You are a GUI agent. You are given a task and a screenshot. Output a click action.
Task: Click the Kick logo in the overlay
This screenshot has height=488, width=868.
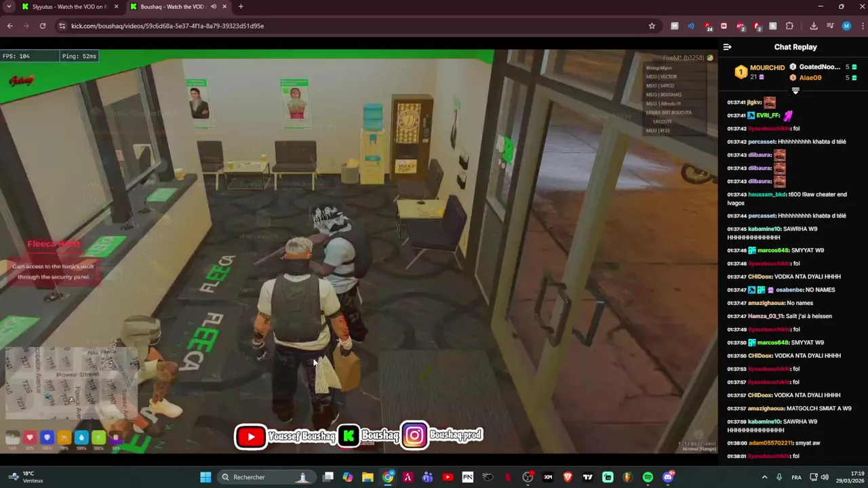[349, 436]
